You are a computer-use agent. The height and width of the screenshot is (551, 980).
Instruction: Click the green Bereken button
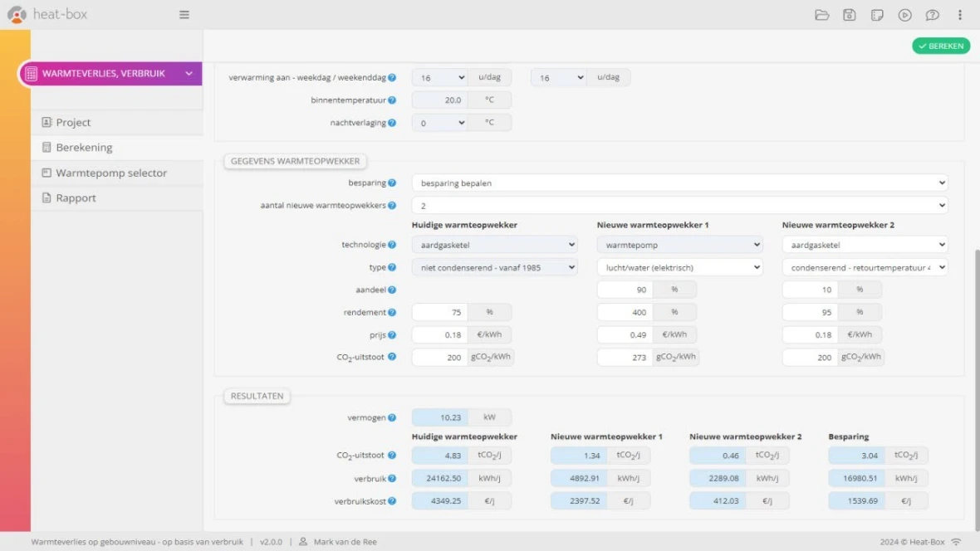pyautogui.click(x=941, y=46)
